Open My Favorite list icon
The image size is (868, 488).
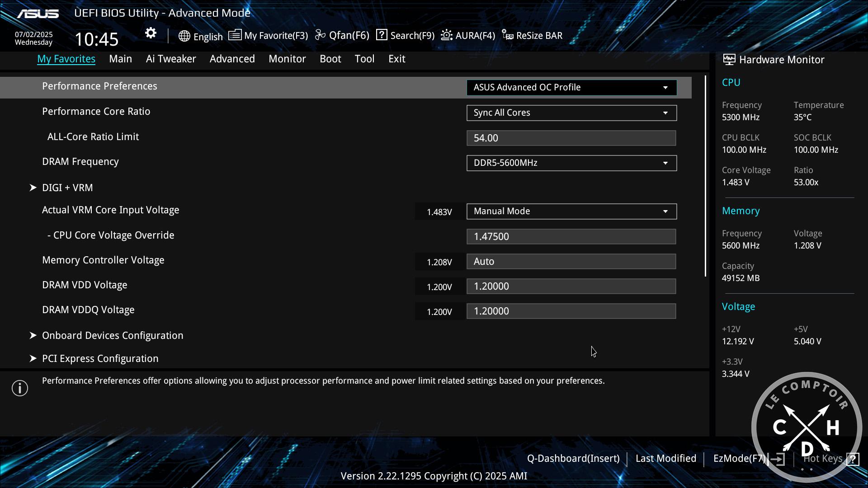click(x=235, y=35)
